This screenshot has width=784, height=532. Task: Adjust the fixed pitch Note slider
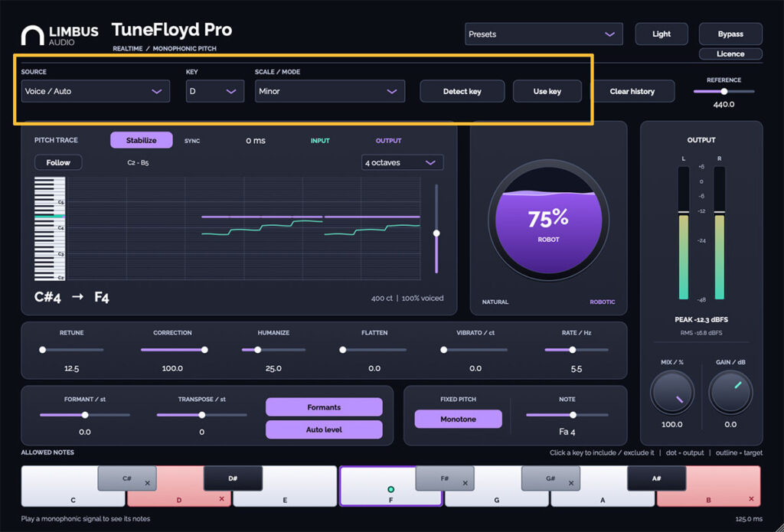pos(567,415)
